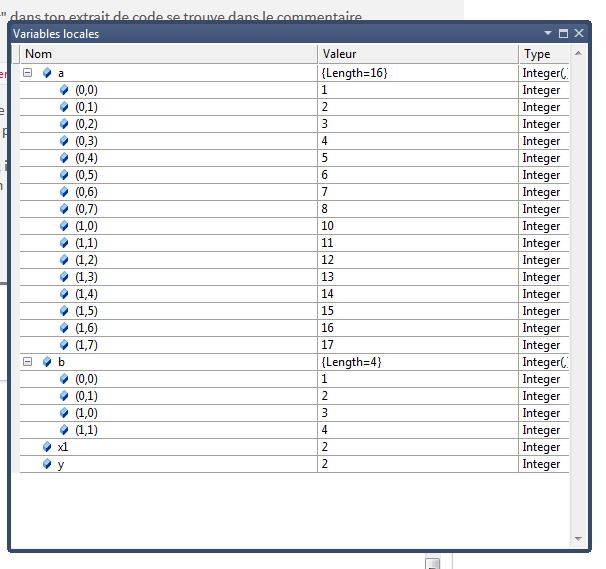Viewport: 606px width, 569px height.
Task: Select the Valeur column header
Action: [x=418, y=54]
